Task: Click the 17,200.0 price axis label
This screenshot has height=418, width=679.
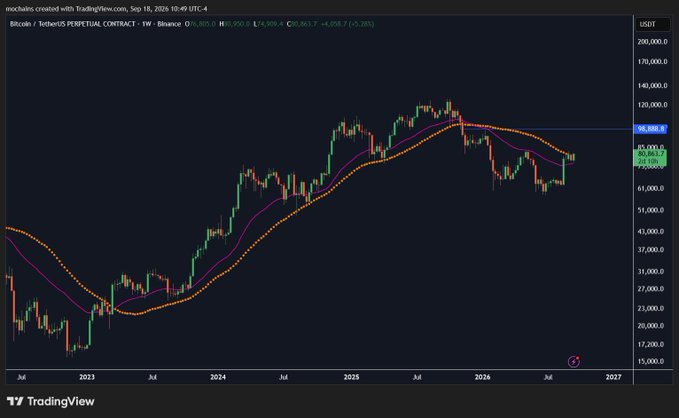Action: click(650, 344)
